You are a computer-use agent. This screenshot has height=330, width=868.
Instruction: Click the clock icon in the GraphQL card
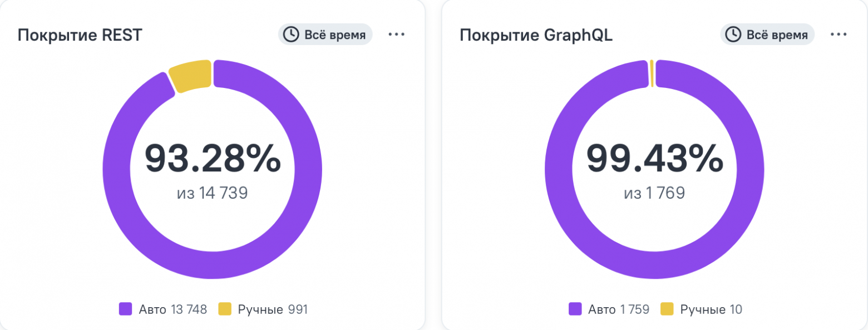733,35
